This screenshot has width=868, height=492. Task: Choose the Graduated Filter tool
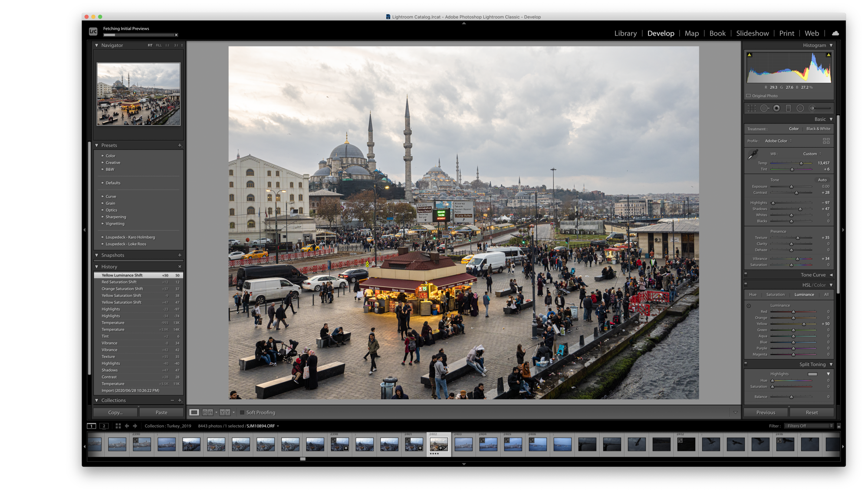788,108
